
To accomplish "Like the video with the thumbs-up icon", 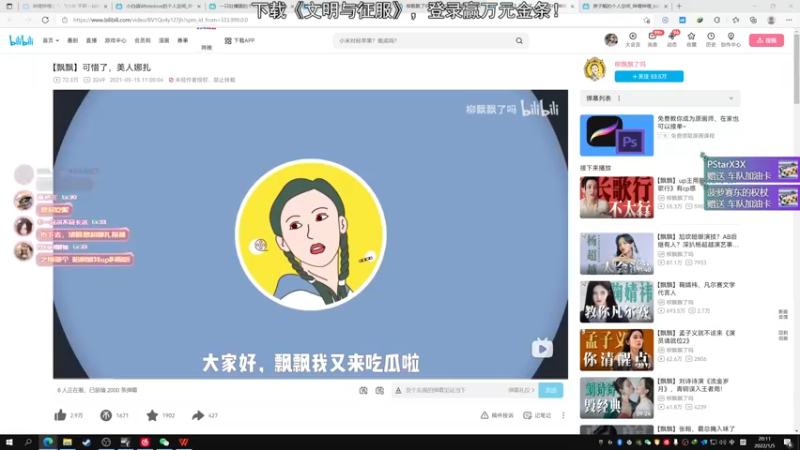I will click(x=60, y=415).
